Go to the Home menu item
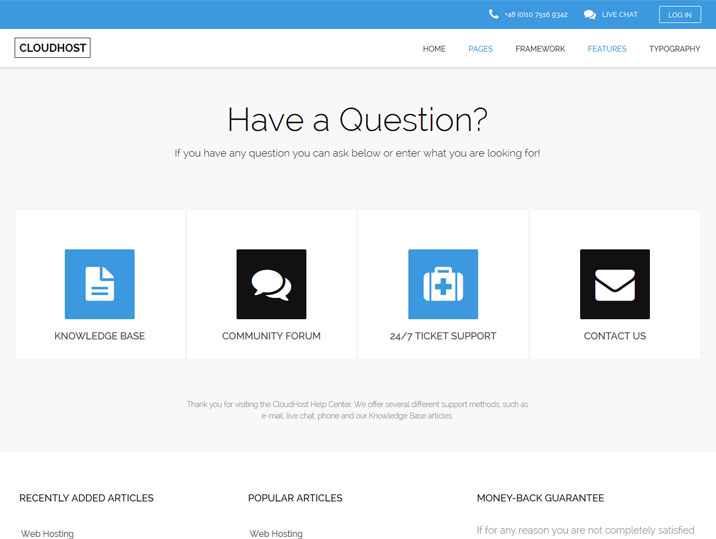The height and width of the screenshot is (539, 716). click(434, 49)
